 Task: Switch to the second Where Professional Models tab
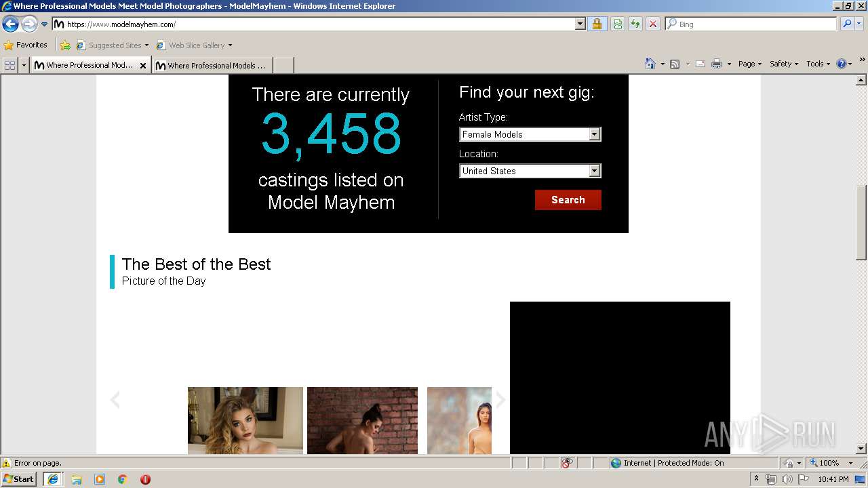(212, 66)
